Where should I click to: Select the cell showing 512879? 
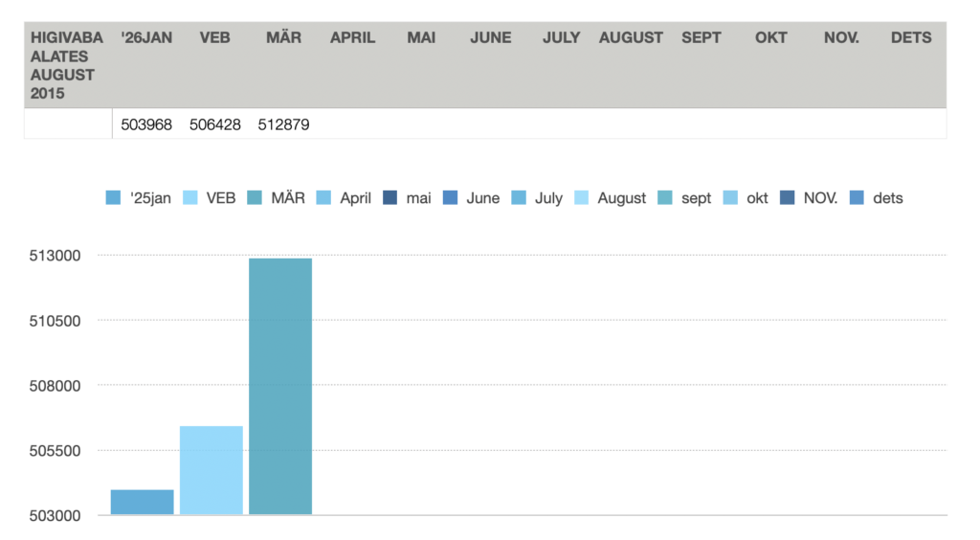(x=283, y=124)
